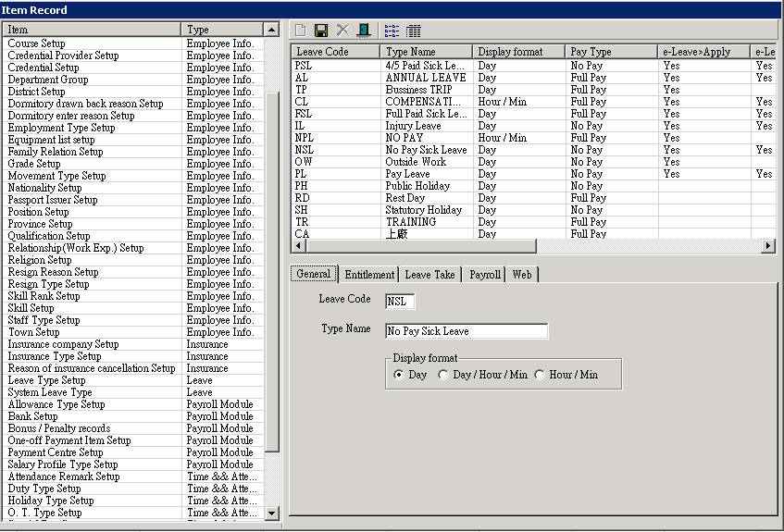Click leave table horizontal scroll right arrow
Viewport: 784px width, 532px height.
click(767, 245)
